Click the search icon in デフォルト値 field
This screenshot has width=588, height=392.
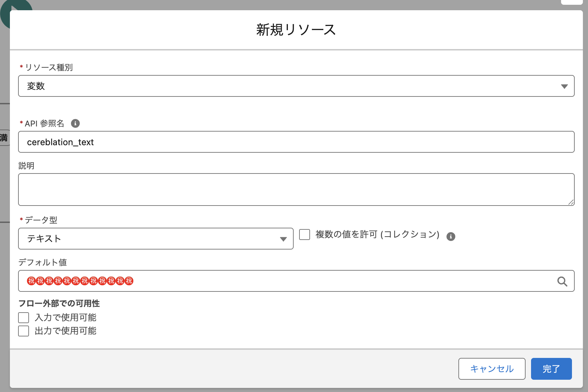[x=562, y=281]
